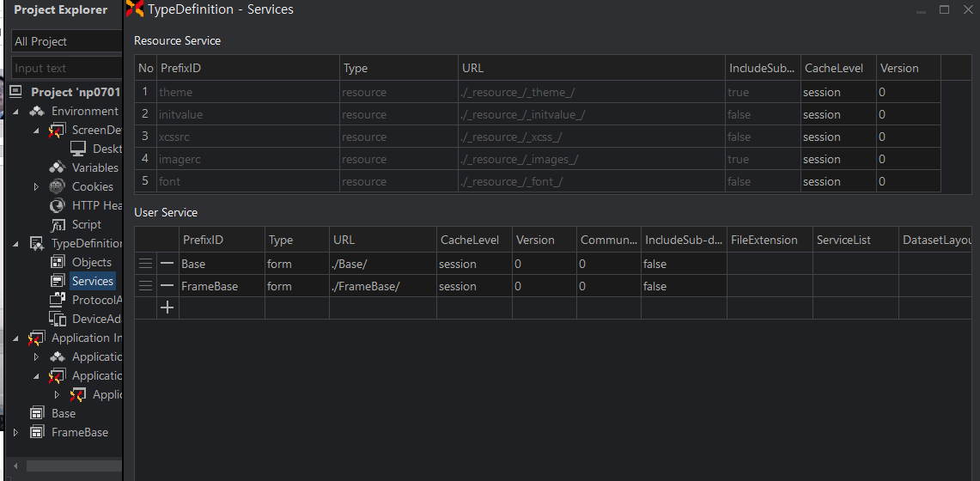Collapse the Application Information tree node

click(x=16, y=338)
